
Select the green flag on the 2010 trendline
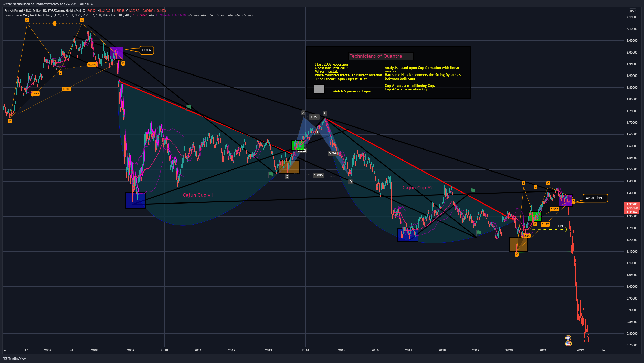(189, 107)
